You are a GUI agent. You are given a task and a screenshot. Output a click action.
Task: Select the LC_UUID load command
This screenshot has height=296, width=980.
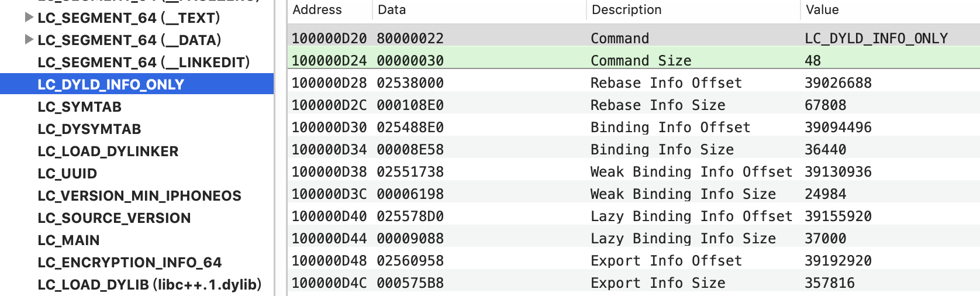pyautogui.click(x=67, y=173)
